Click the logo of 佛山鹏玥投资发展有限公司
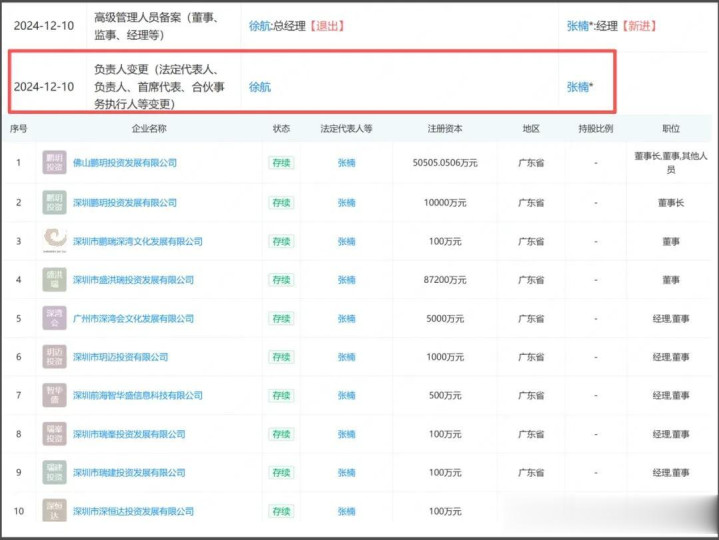719x540 pixels. pos(54,162)
